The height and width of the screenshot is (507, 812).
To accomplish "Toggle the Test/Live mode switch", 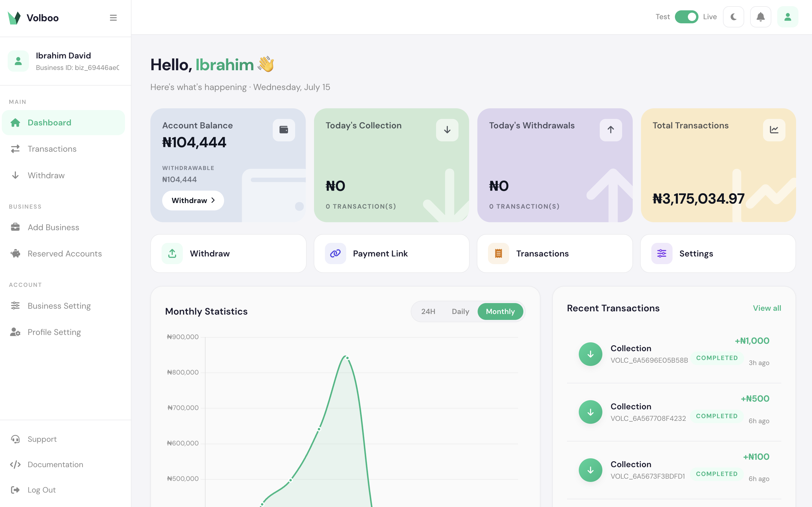I will coord(686,17).
